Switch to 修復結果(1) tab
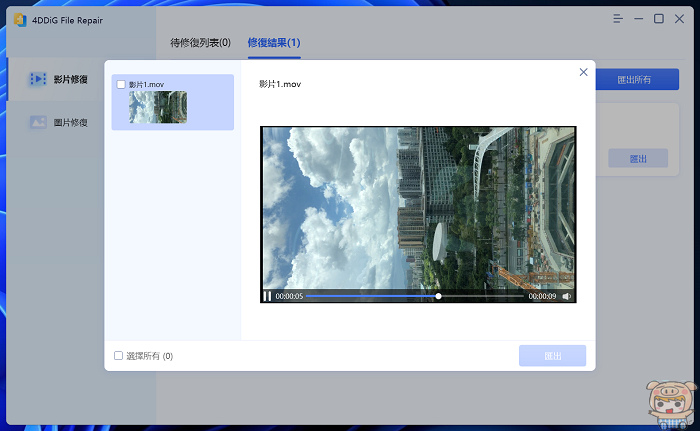Screen dimensions: 700x431 274,42
